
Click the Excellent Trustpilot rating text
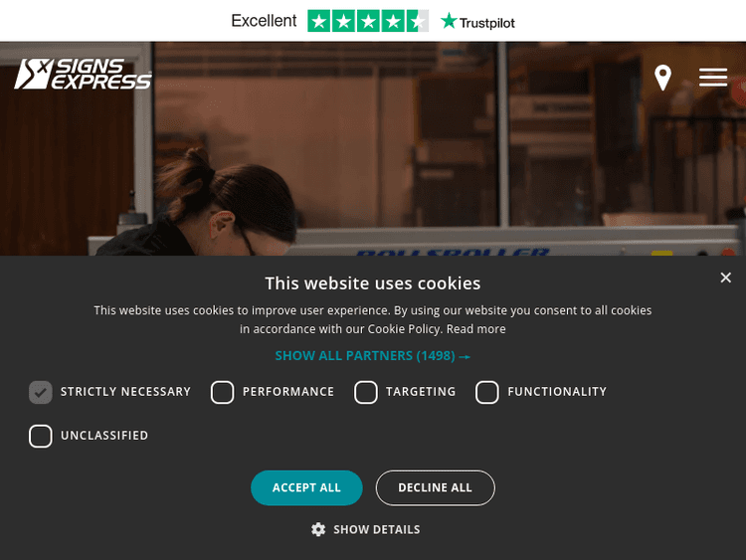pos(264,21)
